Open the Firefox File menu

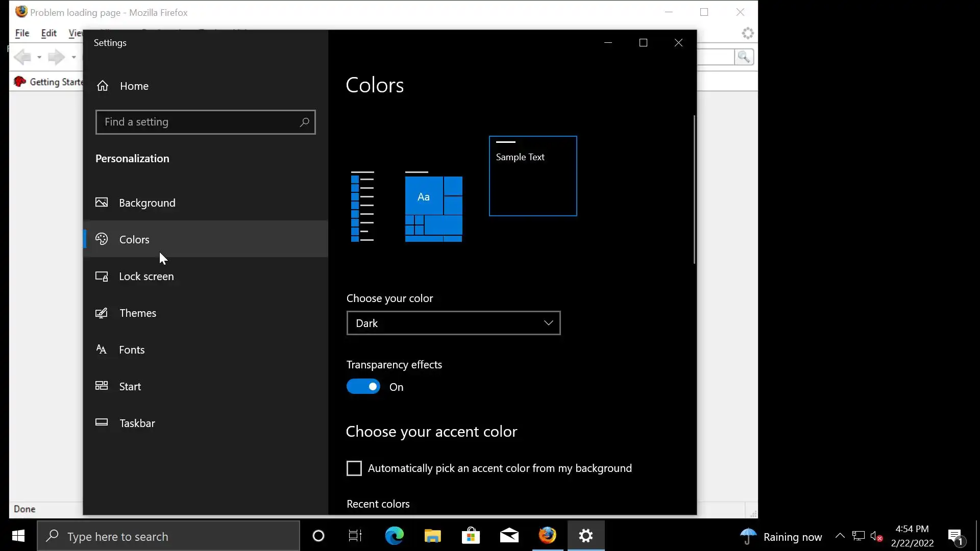point(22,33)
